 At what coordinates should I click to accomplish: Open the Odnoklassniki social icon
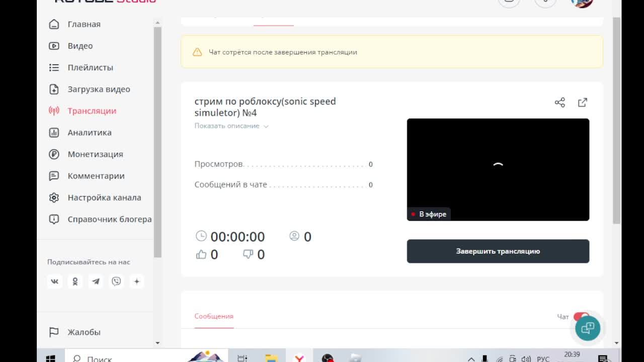(75, 282)
